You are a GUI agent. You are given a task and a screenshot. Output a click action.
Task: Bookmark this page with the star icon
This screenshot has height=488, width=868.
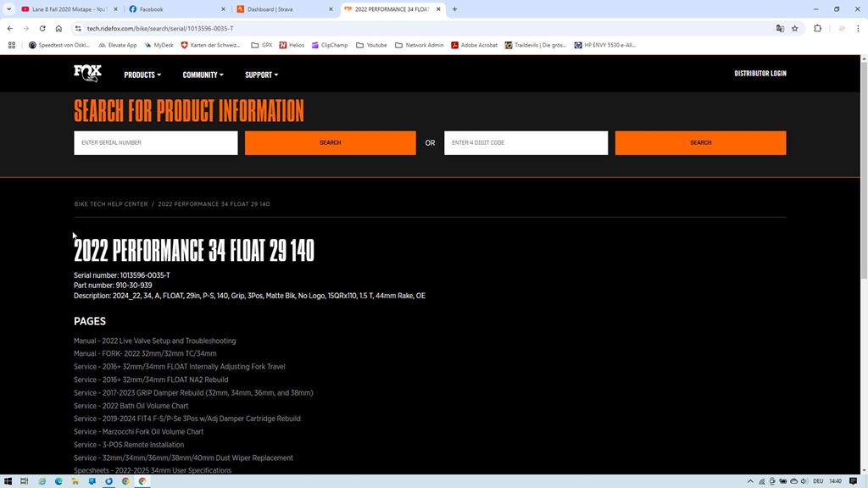[x=795, y=28]
